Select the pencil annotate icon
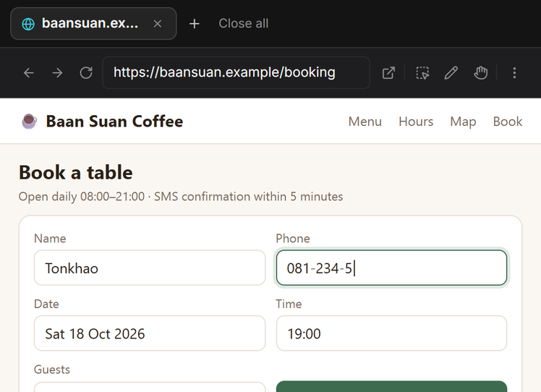Screen dimensions: 541x392 click(x=451, y=73)
